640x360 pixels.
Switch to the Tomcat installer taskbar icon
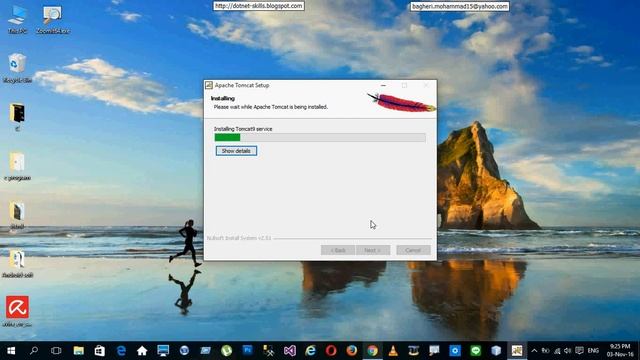[x=517, y=351]
